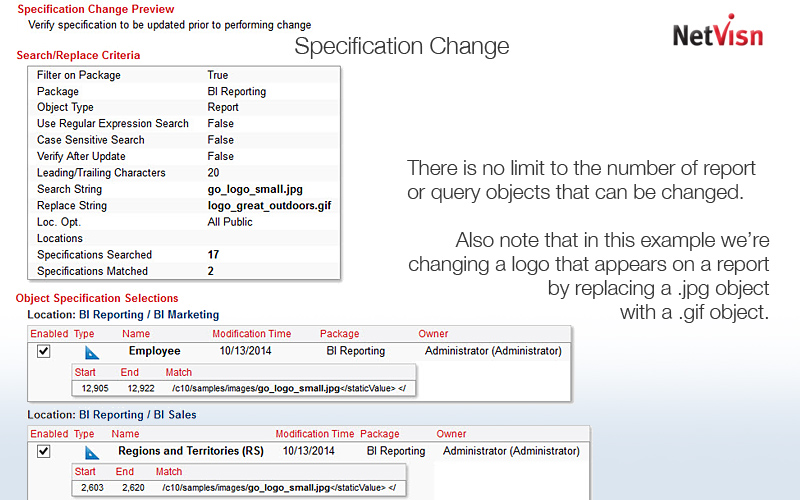Select the Employee report name
Image resolution: width=800 pixels, height=500 pixels.
(x=155, y=351)
